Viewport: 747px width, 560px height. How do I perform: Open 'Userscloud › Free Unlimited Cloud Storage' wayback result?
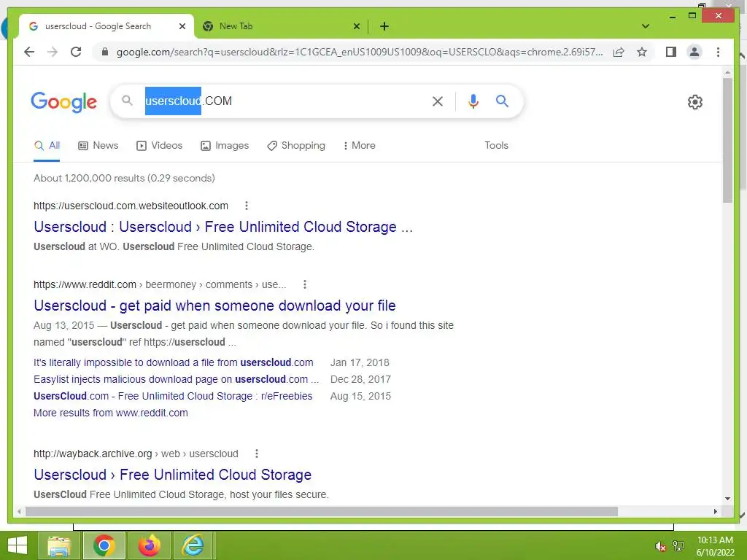coord(172,475)
